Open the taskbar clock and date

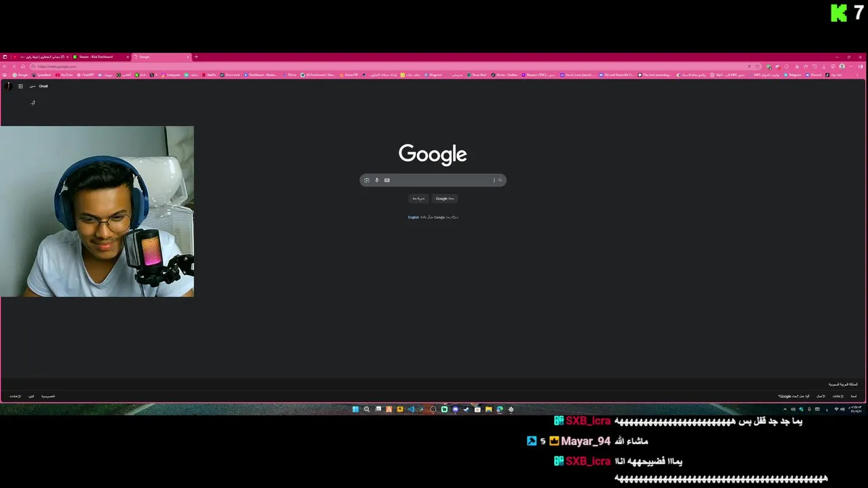[x=854, y=409]
